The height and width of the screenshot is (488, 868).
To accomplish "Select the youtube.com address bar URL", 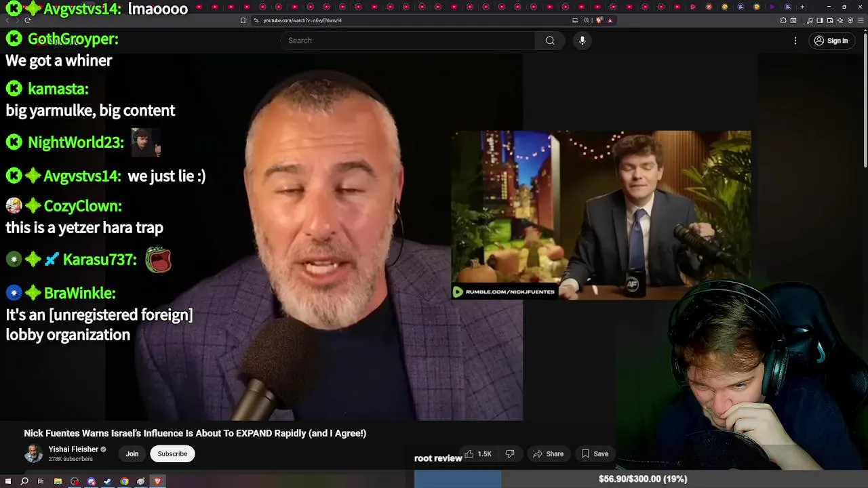I will [x=302, y=20].
